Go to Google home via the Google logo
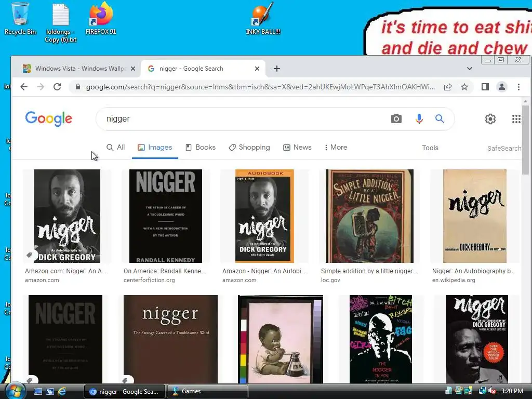This screenshot has width=532, height=399. [48, 118]
